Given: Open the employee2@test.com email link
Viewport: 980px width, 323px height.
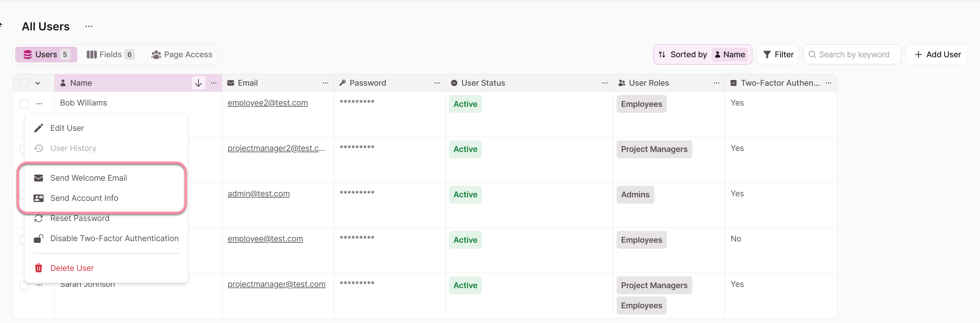Looking at the screenshot, I should point(268,103).
